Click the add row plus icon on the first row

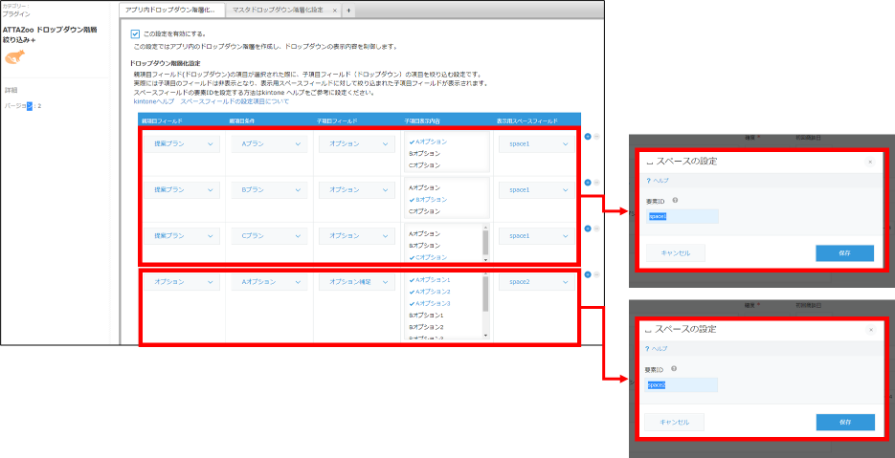tap(587, 137)
